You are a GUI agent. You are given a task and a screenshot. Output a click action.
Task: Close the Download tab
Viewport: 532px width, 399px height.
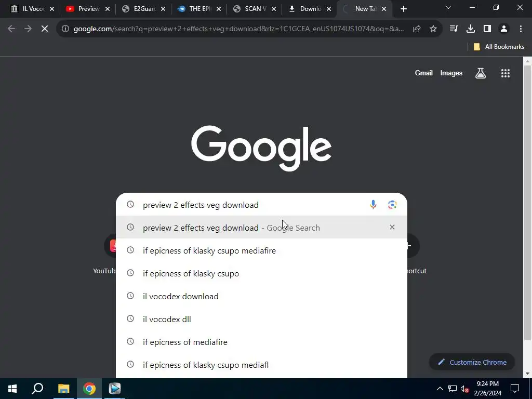coord(329,9)
